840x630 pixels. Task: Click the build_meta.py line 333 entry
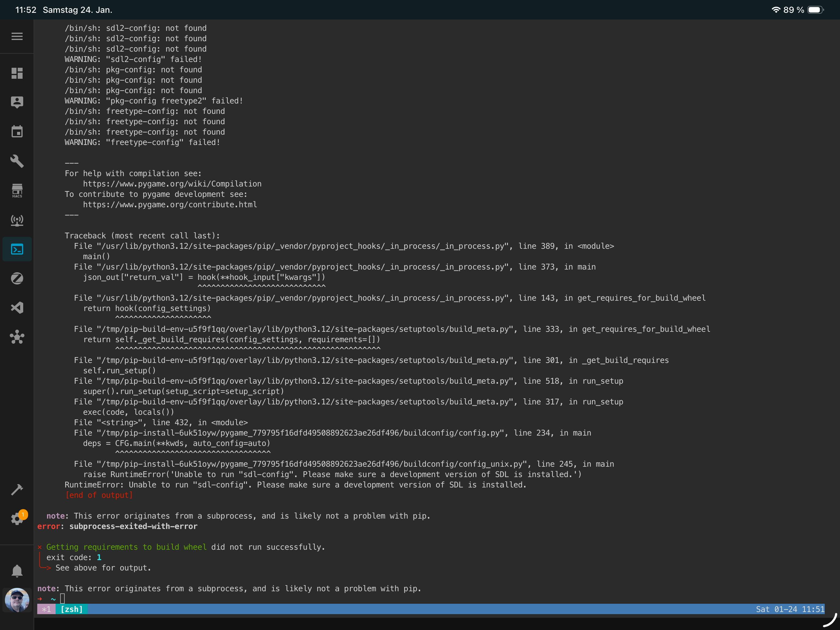[x=392, y=329]
